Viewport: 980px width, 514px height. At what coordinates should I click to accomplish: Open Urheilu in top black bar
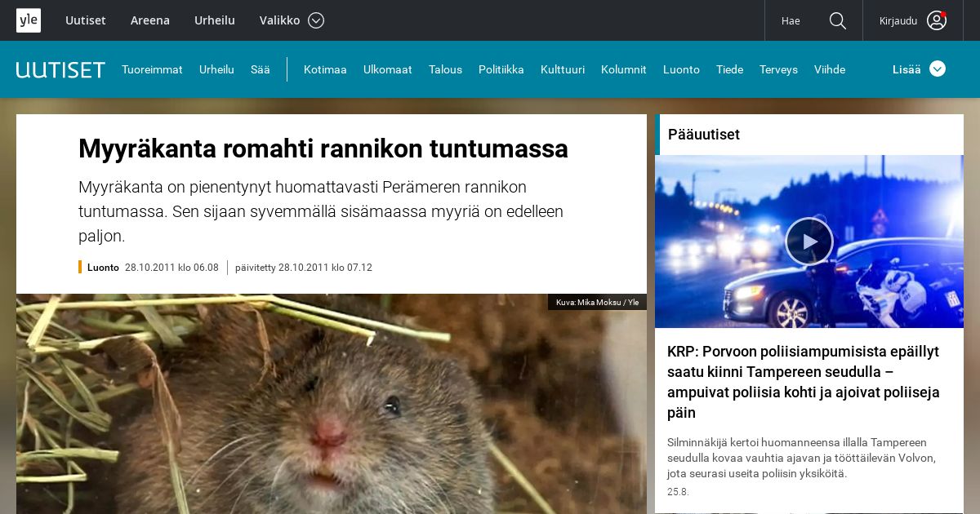(x=215, y=20)
